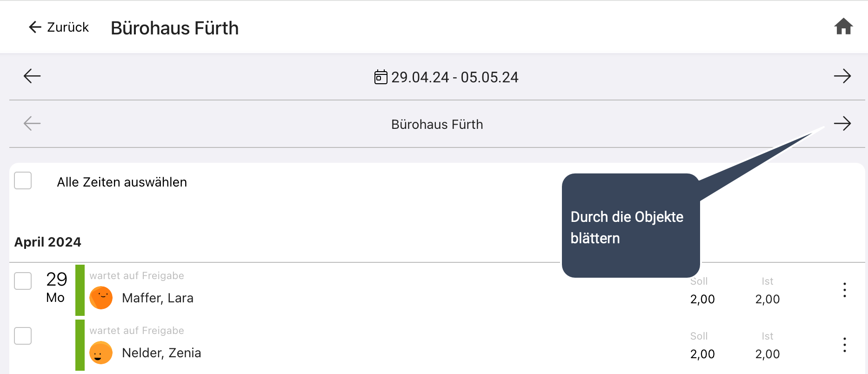The width and height of the screenshot is (868, 374).
Task: Open the options menu for Nelder, Zenia
Action: tap(844, 345)
